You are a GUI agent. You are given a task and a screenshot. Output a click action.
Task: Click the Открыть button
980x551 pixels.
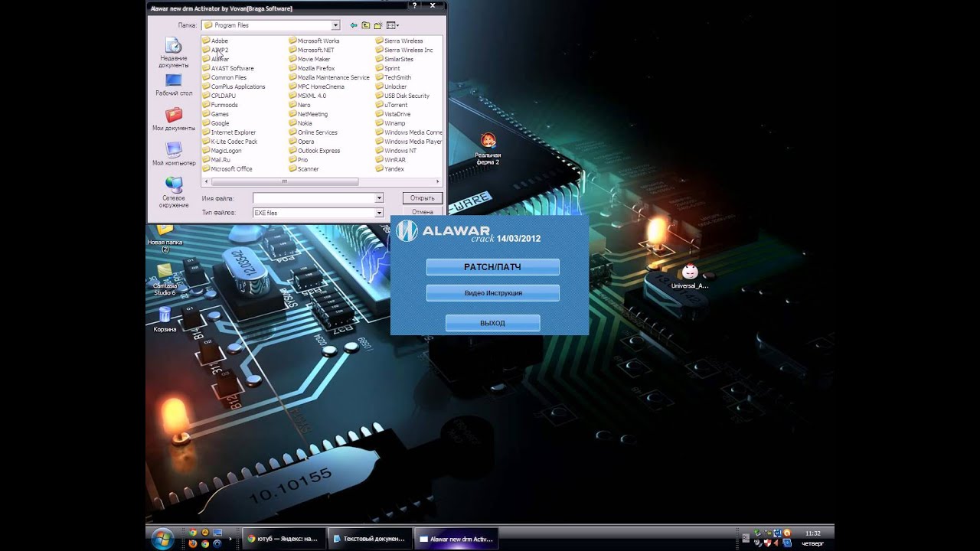click(x=423, y=198)
